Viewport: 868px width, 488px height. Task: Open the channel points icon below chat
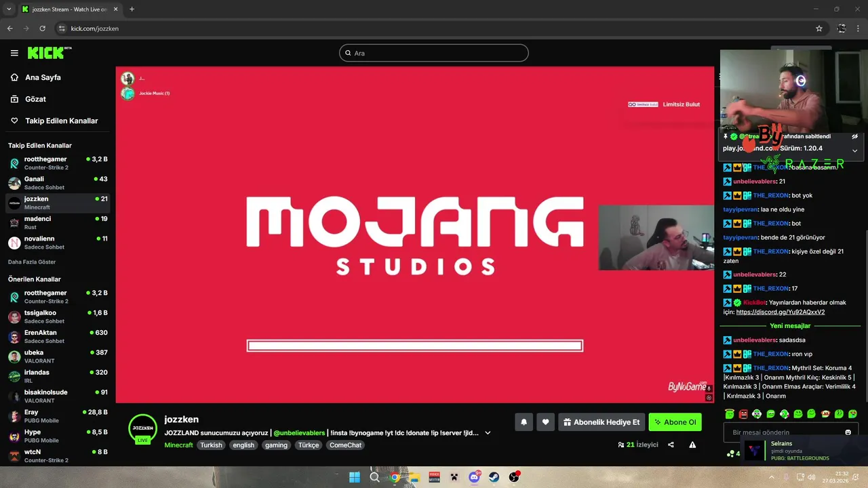[732, 453]
